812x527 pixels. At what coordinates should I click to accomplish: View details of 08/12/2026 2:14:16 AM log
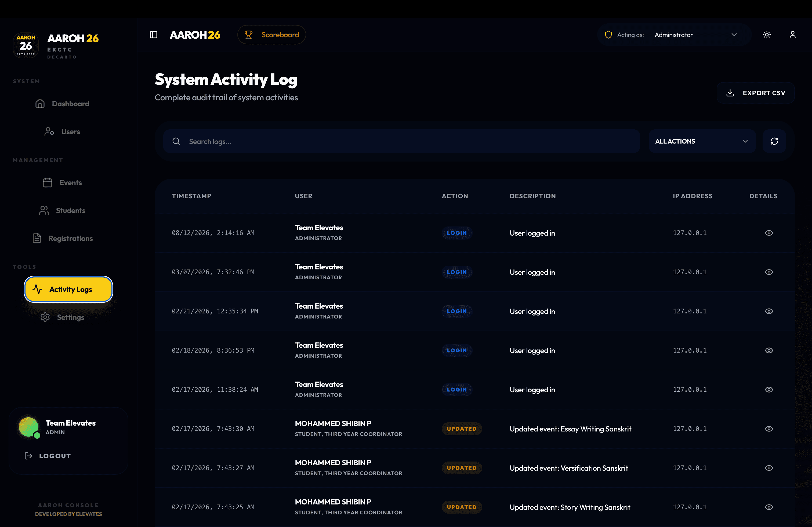[x=769, y=233]
